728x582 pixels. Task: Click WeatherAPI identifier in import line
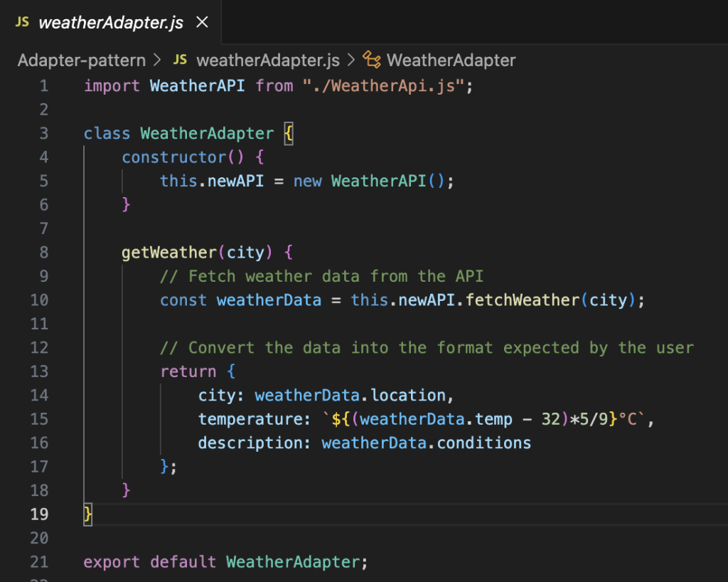[x=198, y=86]
